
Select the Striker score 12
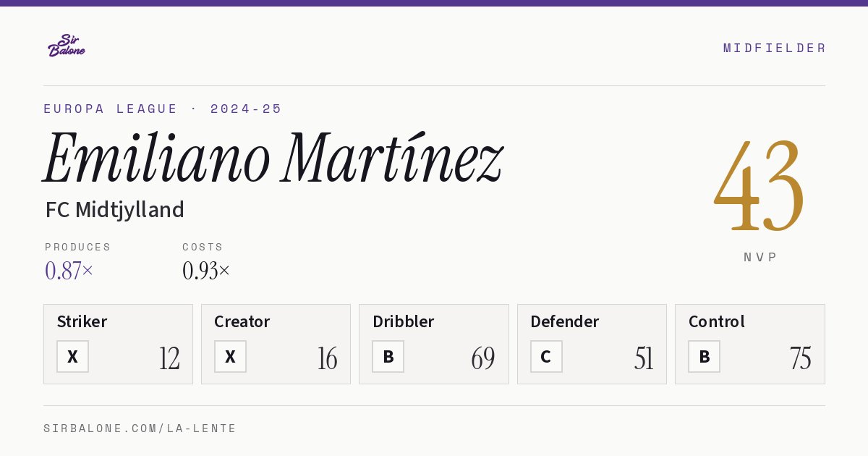169,358
